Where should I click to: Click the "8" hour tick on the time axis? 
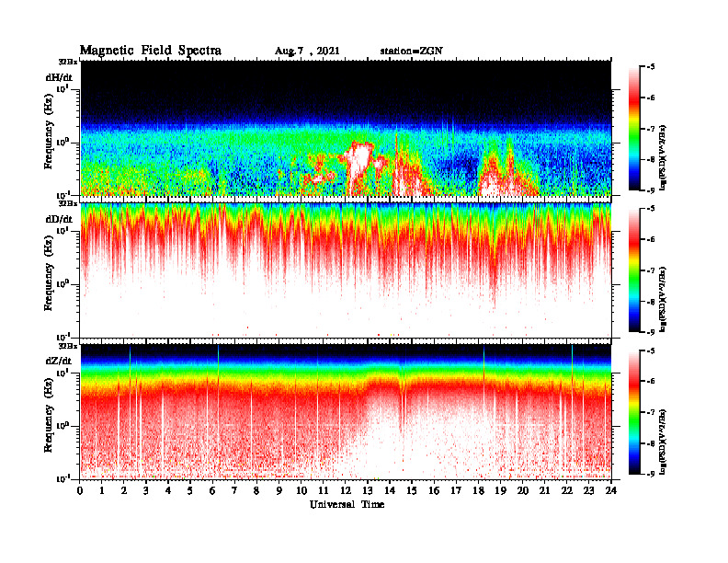tap(256, 491)
